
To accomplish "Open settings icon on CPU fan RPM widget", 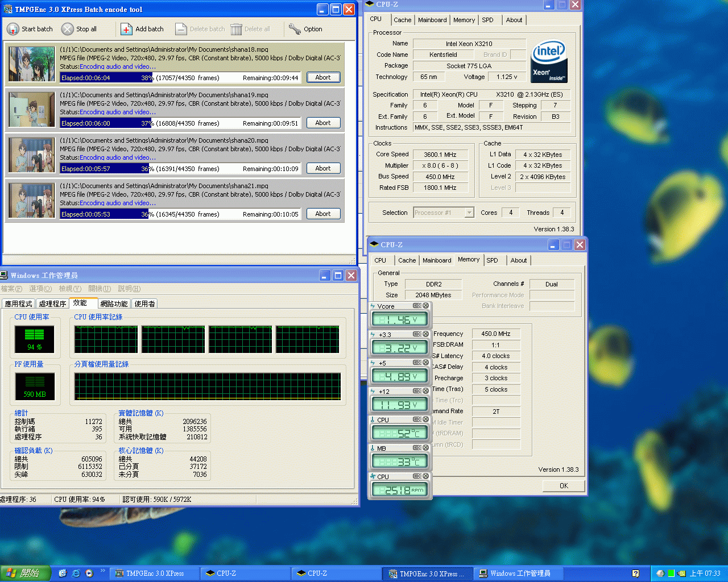I will 417,476.
